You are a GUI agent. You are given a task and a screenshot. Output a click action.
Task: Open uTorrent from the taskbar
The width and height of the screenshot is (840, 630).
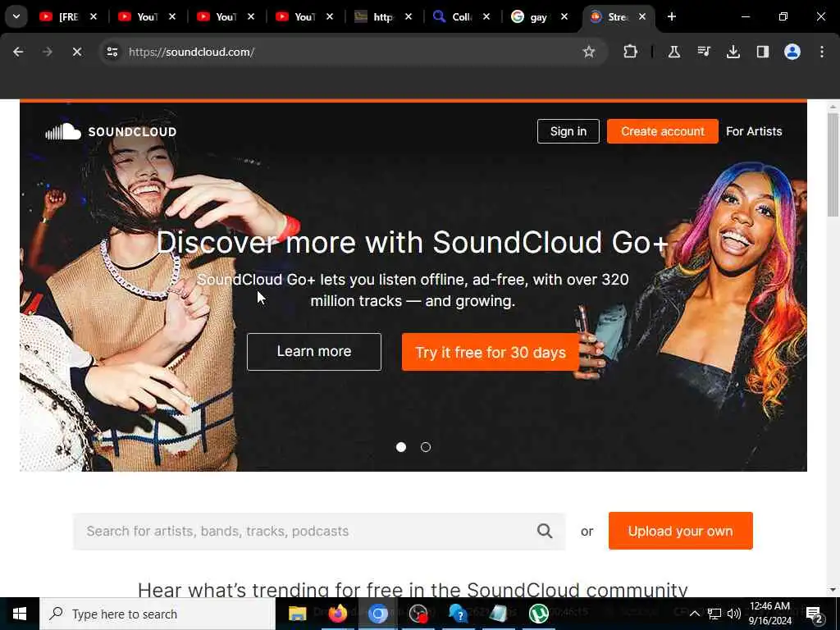538,614
